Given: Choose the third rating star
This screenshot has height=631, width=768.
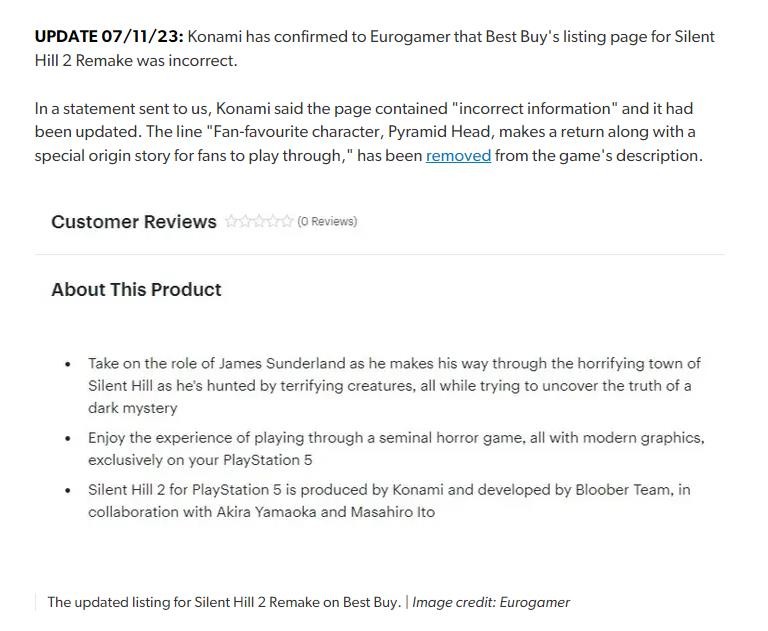Looking at the screenshot, I should pyautogui.click(x=259, y=222).
